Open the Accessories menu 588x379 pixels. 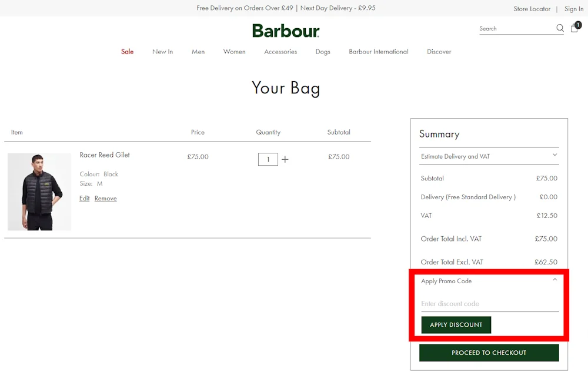tap(280, 52)
